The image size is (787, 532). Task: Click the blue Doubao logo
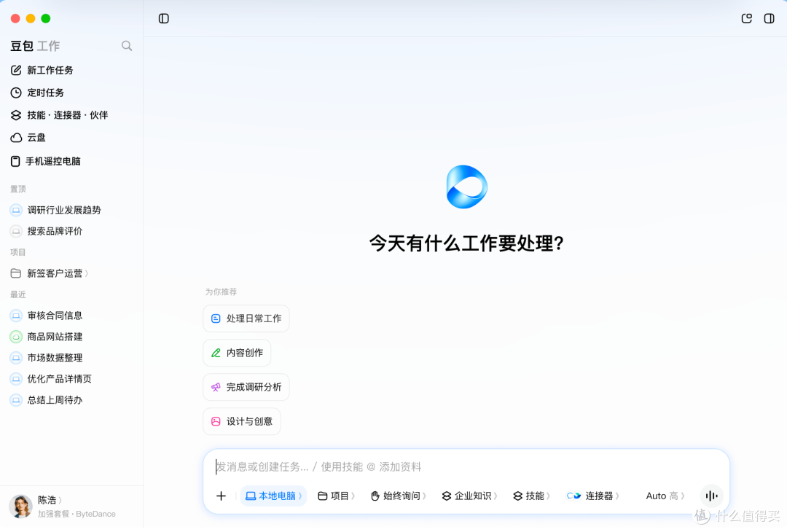(x=467, y=187)
